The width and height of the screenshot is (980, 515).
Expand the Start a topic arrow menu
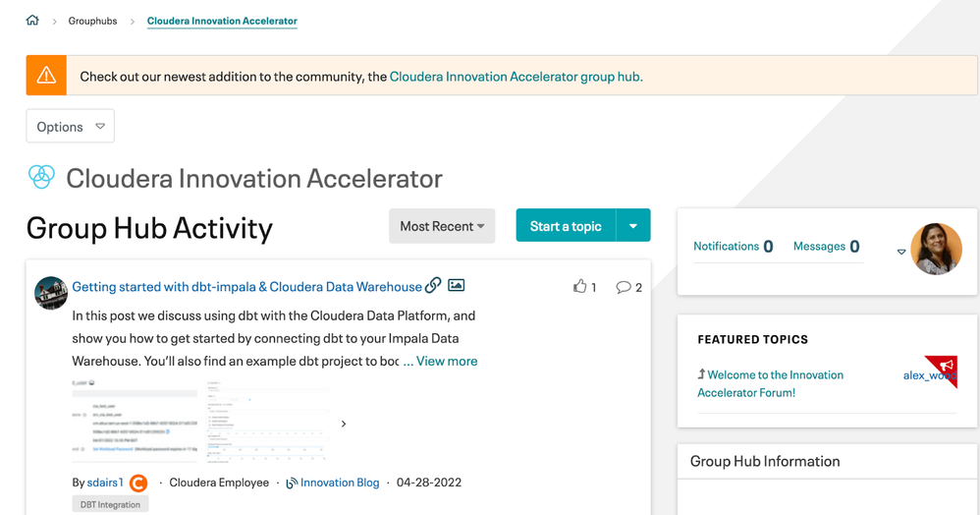tap(633, 226)
